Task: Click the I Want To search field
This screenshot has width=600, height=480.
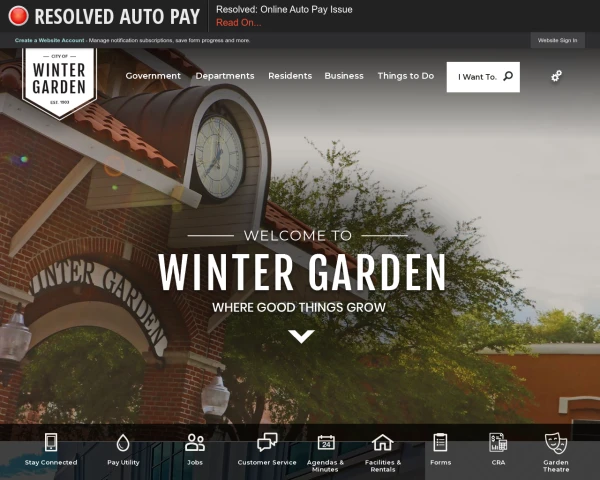Action: click(483, 77)
